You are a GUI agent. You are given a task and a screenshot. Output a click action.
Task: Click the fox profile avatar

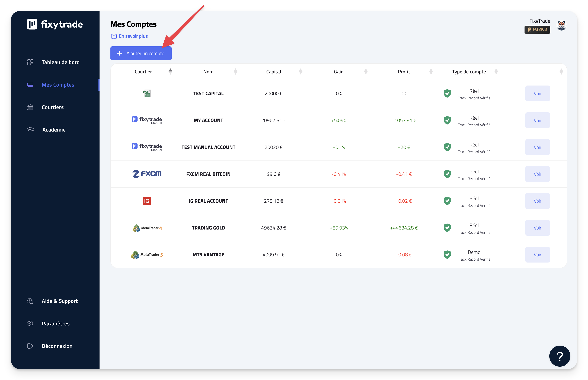(561, 25)
